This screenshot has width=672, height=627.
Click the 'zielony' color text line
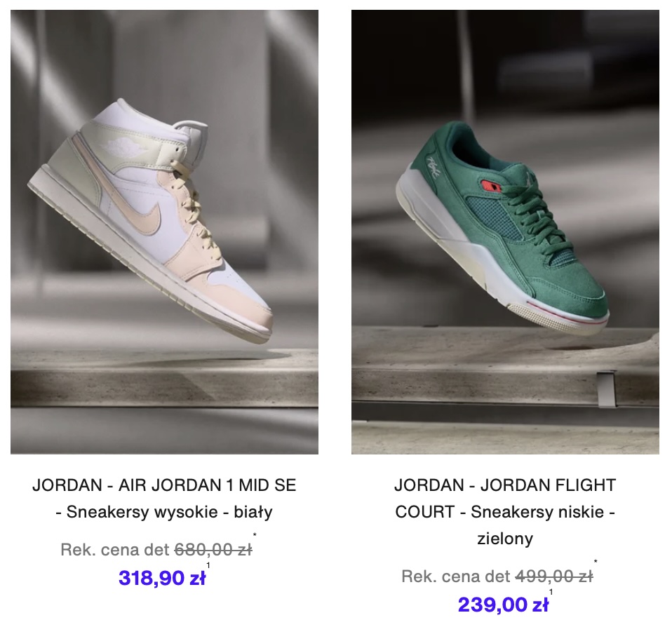(505, 539)
